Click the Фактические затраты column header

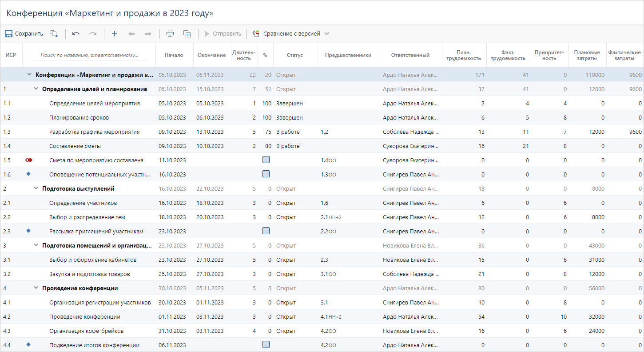click(624, 55)
